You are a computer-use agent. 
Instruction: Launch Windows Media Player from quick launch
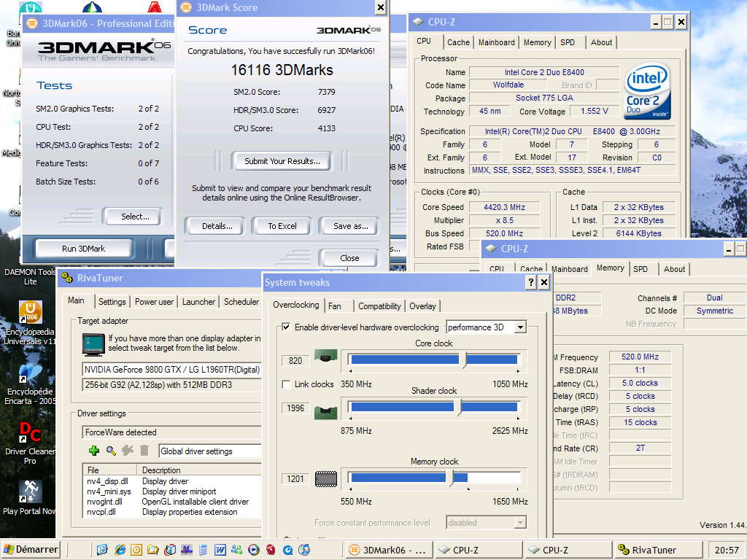(x=253, y=550)
